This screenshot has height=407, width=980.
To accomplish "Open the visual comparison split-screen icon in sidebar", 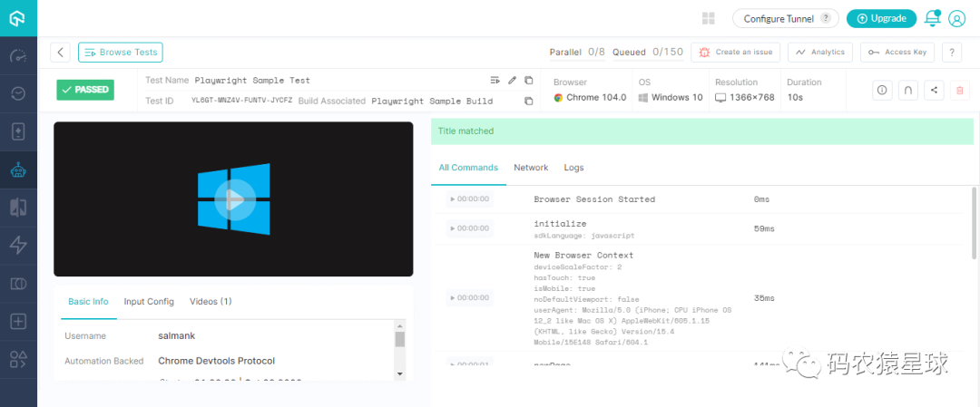I will (x=18, y=208).
